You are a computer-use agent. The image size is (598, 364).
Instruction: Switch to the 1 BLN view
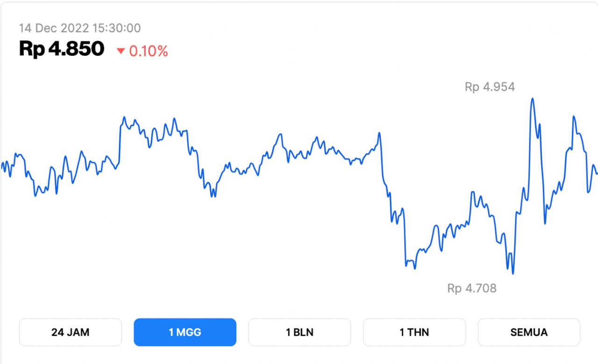299,332
